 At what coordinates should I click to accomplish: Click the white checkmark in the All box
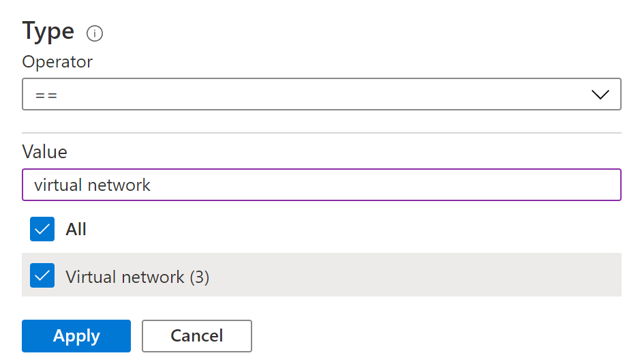[42, 230]
